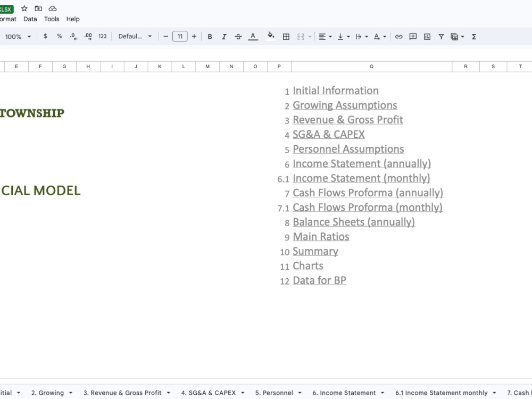Image resolution: width=532 pixels, height=399 pixels.
Task: Open Cash Flows Proforma (monthly) link
Action: [368, 207]
